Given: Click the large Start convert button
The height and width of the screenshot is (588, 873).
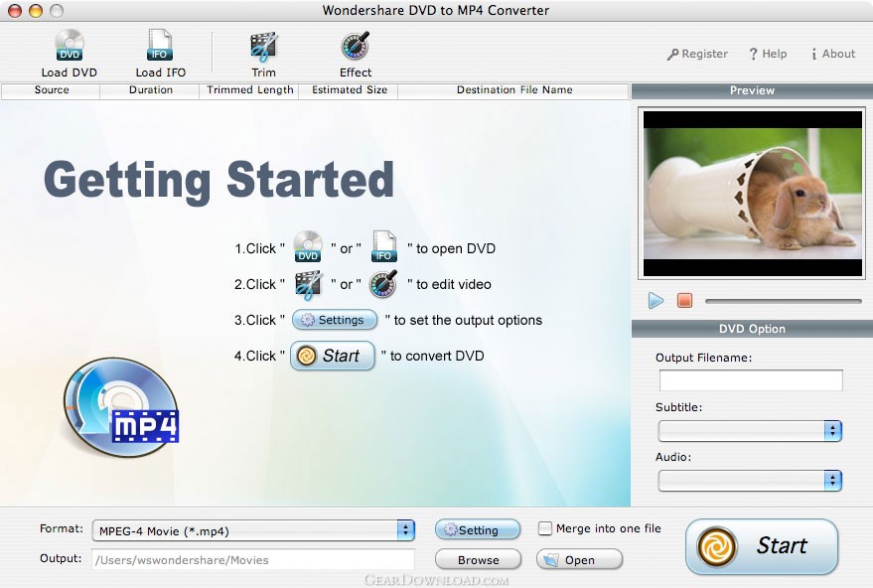Looking at the screenshot, I should click(x=762, y=546).
